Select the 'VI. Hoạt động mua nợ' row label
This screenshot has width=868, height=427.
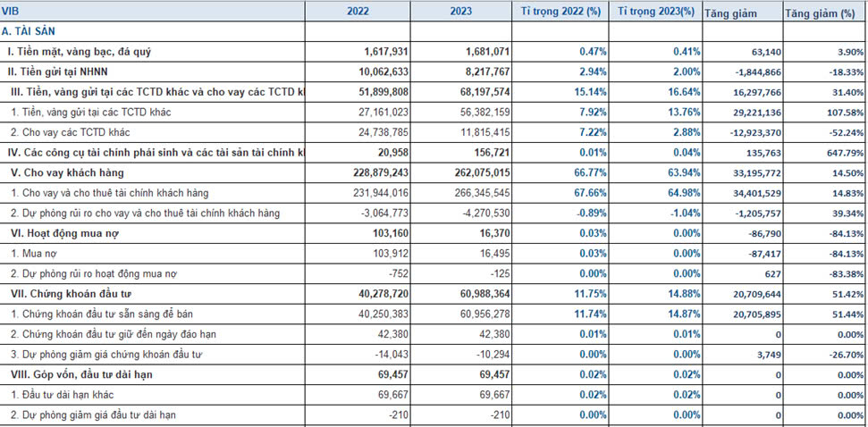click(x=65, y=231)
